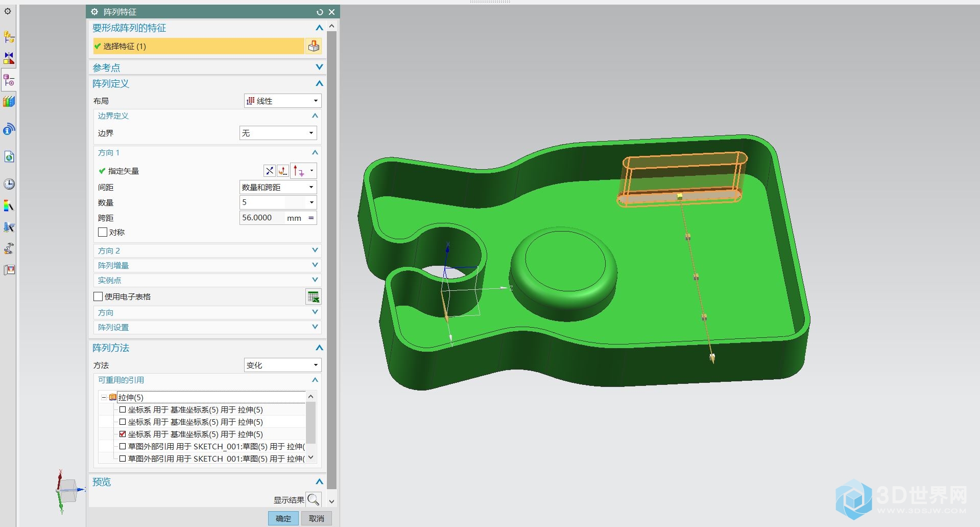980x527 pixels.
Task: Check first 坐标系 用于 基准坐标系(5) box
Action: click(x=123, y=409)
